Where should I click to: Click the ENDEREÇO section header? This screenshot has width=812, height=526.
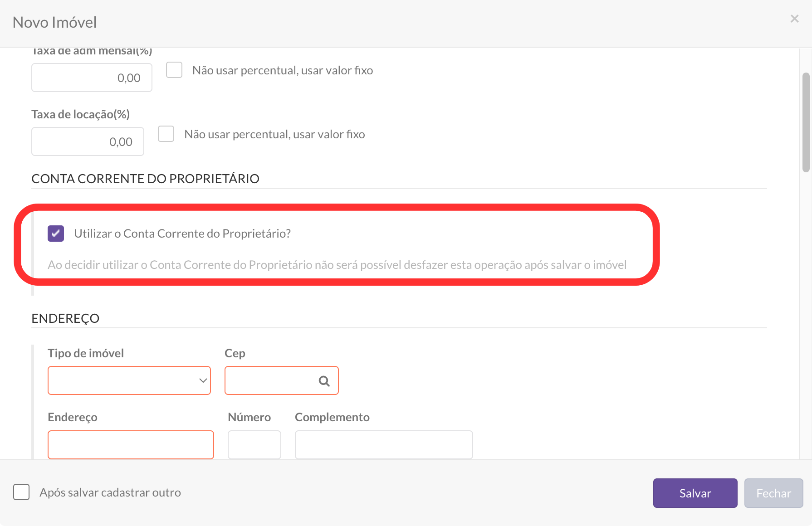click(x=65, y=318)
